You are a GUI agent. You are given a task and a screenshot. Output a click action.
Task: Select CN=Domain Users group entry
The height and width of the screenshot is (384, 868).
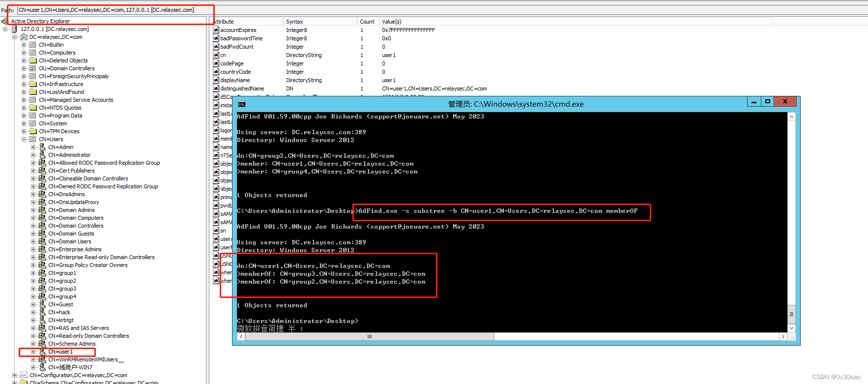[70, 241]
